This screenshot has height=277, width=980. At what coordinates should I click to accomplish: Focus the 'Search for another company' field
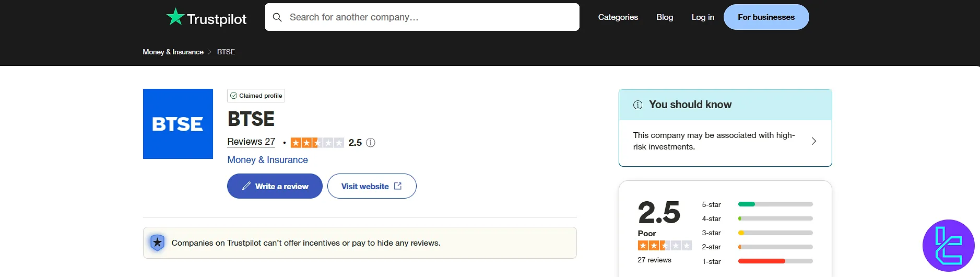[x=422, y=17]
